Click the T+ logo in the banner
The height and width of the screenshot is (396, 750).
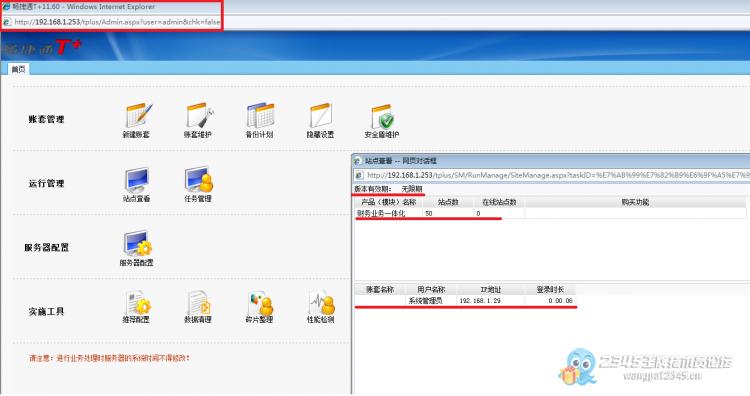[x=68, y=47]
